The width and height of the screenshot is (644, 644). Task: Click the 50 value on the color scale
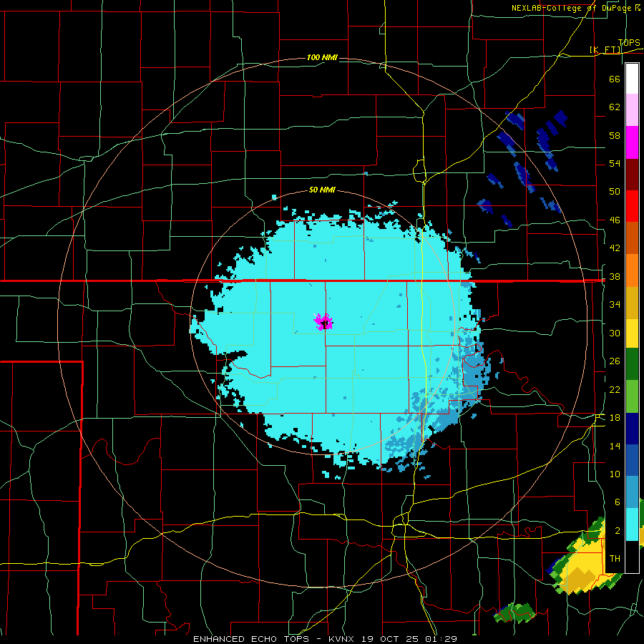pyautogui.click(x=615, y=191)
